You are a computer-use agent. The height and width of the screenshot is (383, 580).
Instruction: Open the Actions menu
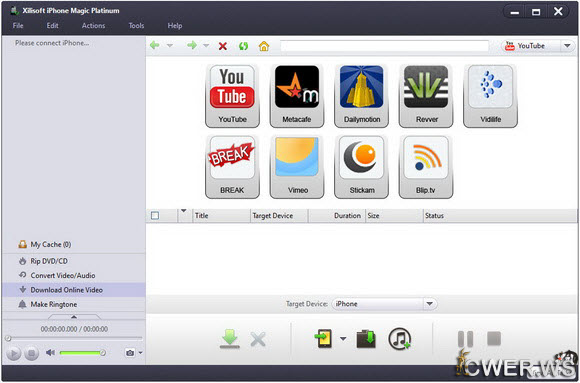(93, 26)
